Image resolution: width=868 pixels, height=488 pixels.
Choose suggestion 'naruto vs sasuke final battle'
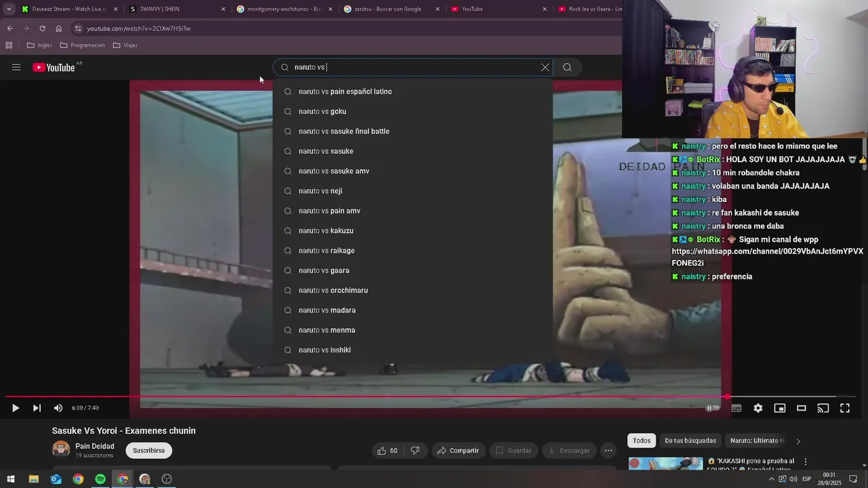pos(413,131)
